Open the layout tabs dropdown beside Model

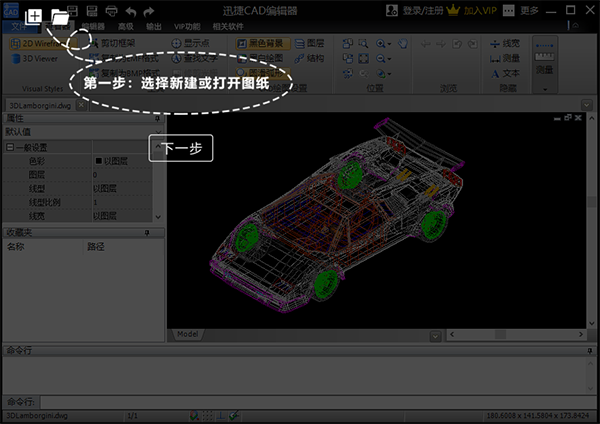click(435, 336)
